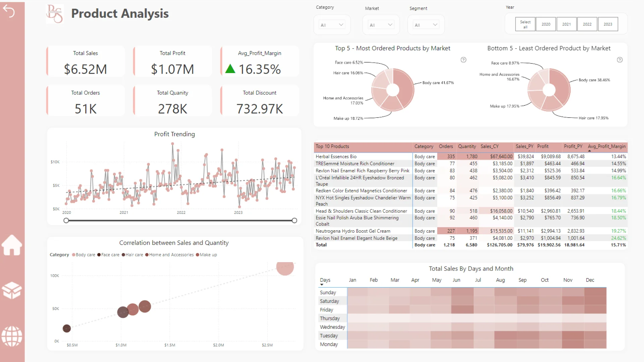This screenshot has width=644, height=362.
Task: Click sort arrow under Days header
Action: point(322,285)
